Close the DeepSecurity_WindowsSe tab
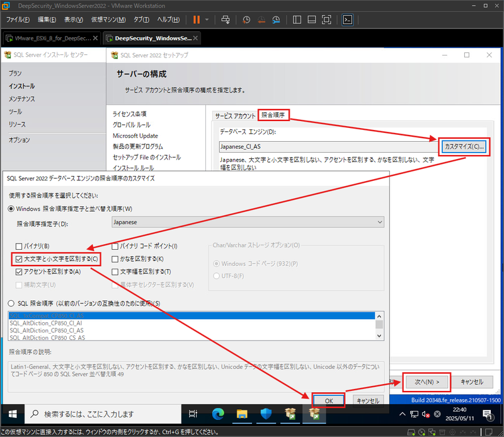504x437 pixels. click(195, 38)
